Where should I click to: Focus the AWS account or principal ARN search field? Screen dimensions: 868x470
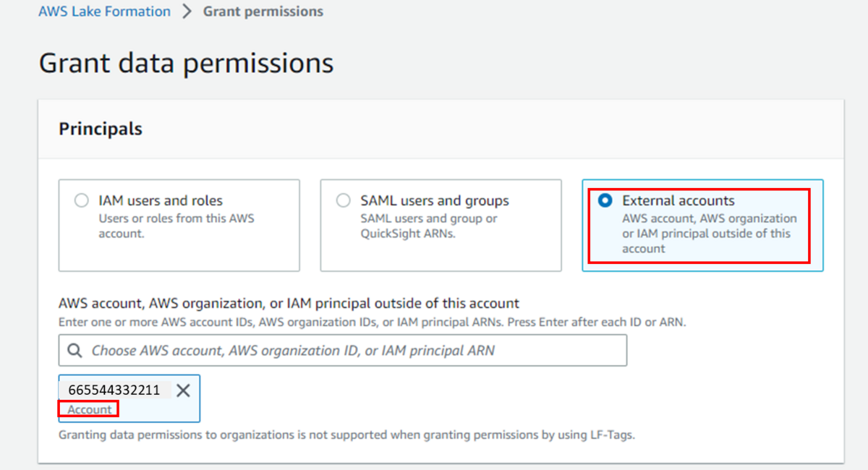pyautogui.click(x=354, y=351)
